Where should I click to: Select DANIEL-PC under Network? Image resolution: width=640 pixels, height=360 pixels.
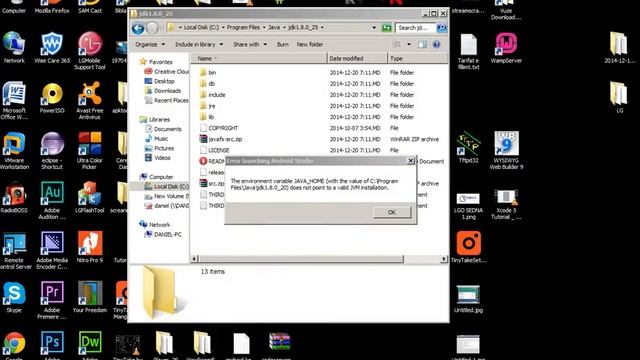pos(167,235)
